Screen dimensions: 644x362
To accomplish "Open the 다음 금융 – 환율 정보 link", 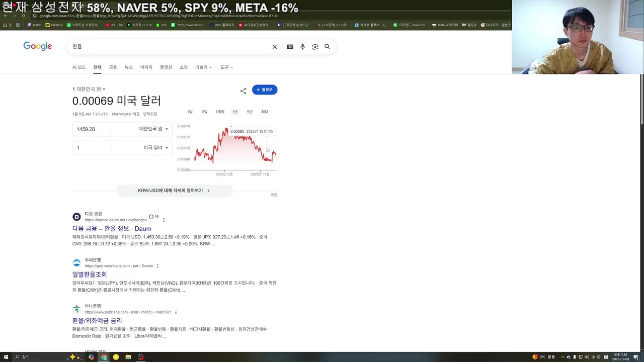I will (112, 229).
